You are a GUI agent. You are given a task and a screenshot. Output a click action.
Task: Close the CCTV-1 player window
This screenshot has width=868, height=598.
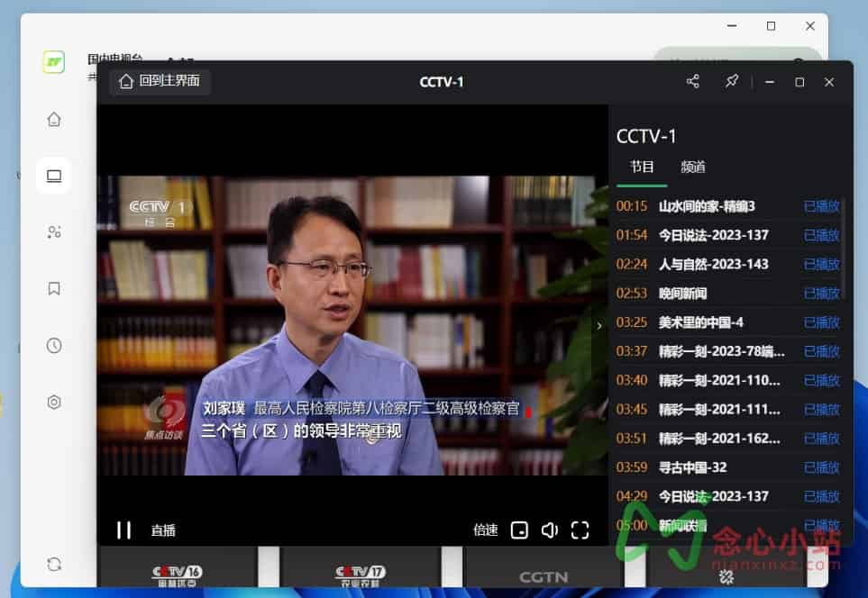(828, 82)
